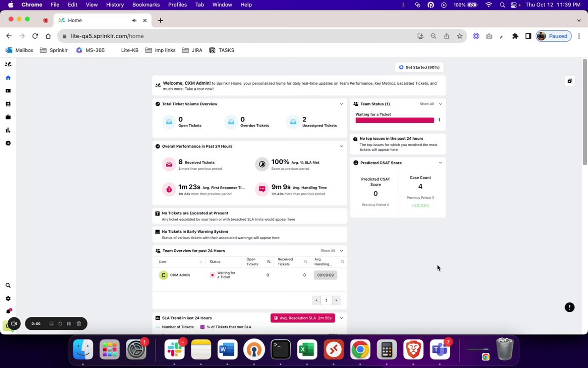Restart the recording with the reset icon
Image resolution: width=588 pixels, height=368 pixels.
(x=60, y=324)
